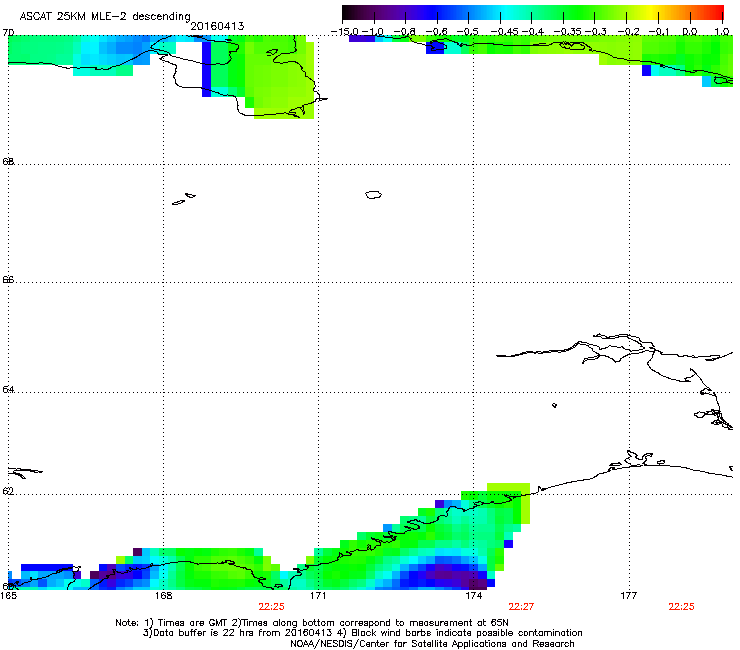The height and width of the screenshot is (650, 740).
Task: Click the '1.0' color bar label
Action: (x=722, y=32)
